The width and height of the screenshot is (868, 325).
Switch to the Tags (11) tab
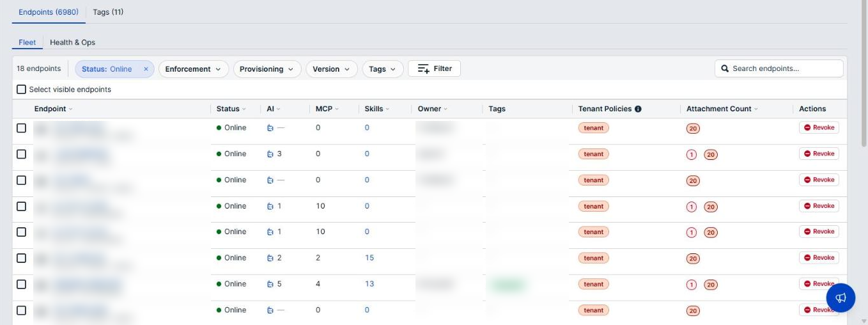pyautogui.click(x=108, y=12)
